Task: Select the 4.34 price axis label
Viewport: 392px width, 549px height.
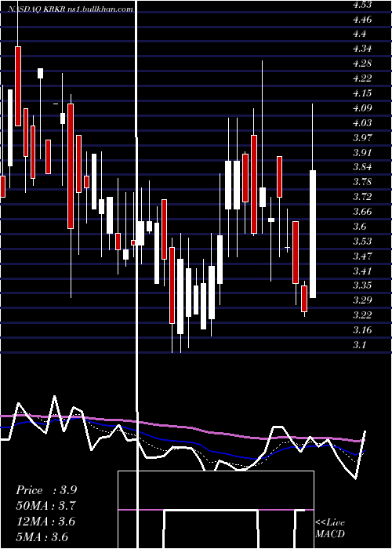Action: [x=362, y=49]
